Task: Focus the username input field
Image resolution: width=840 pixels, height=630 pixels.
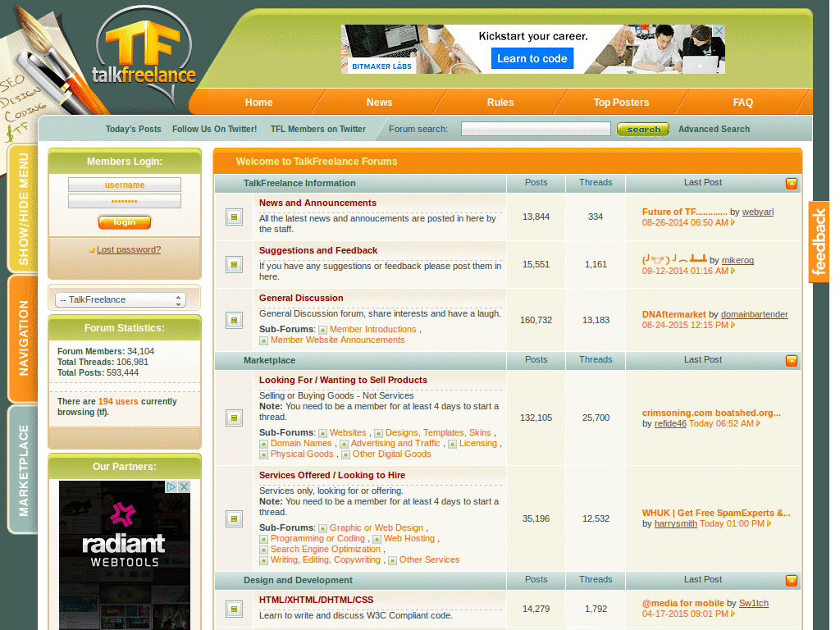Action: pyautogui.click(x=125, y=185)
